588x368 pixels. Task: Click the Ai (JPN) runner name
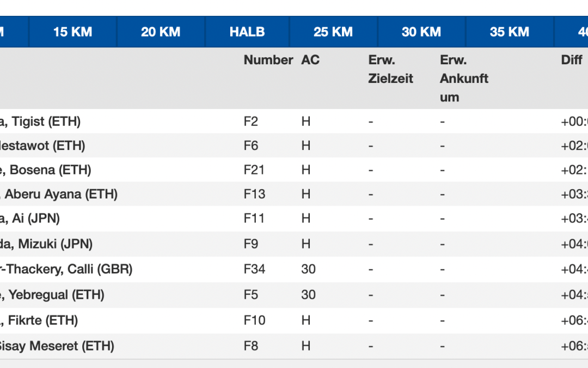coord(30,219)
